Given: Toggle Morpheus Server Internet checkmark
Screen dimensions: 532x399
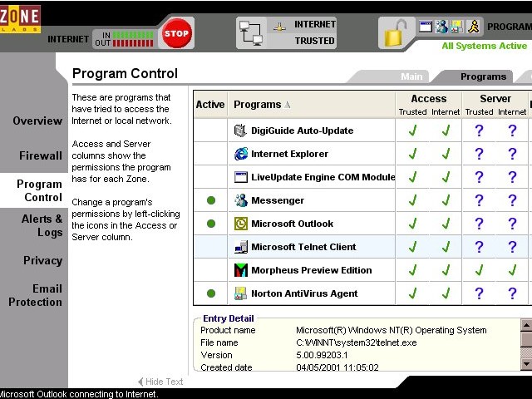Looking at the screenshot, I should click(x=512, y=270).
